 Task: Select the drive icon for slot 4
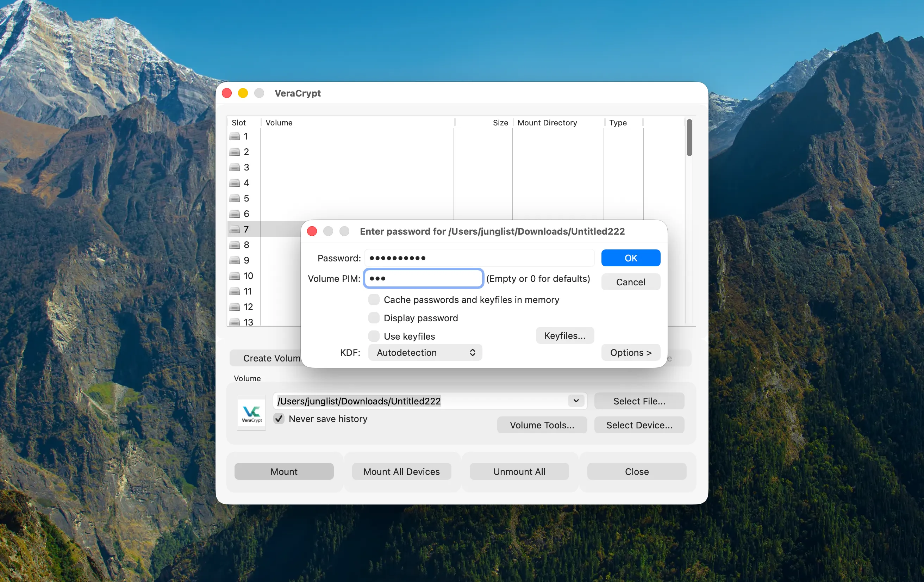(x=235, y=183)
